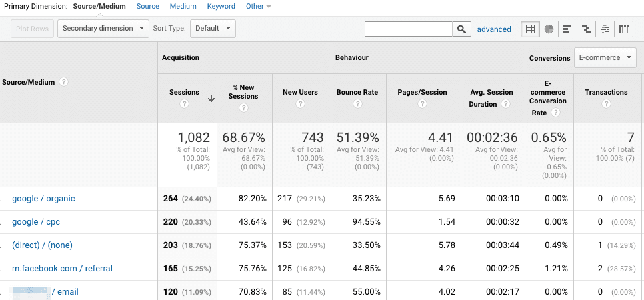
Task: Select Source/Medium primary dimension
Action: click(x=99, y=6)
